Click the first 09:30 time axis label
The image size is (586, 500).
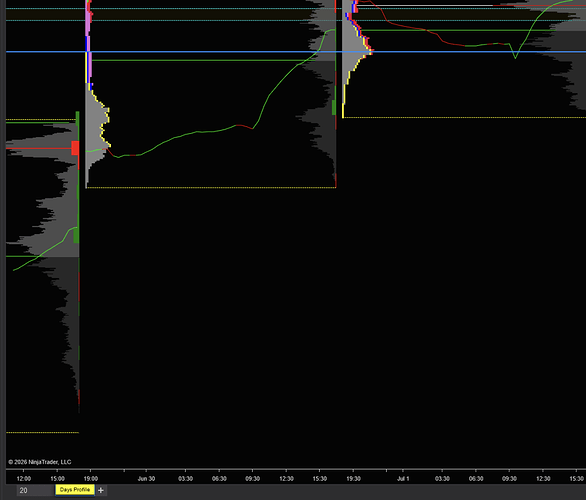coord(252,478)
